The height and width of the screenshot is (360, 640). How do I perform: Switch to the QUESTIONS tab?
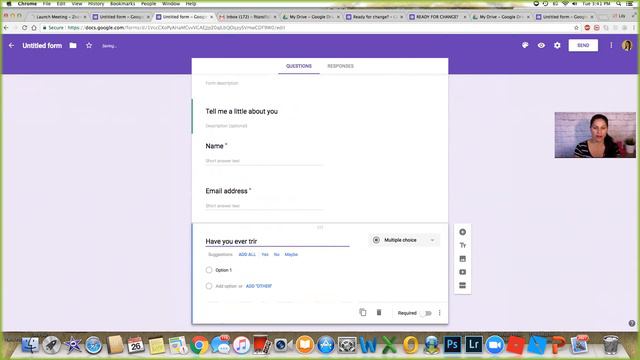click(299, 66)
